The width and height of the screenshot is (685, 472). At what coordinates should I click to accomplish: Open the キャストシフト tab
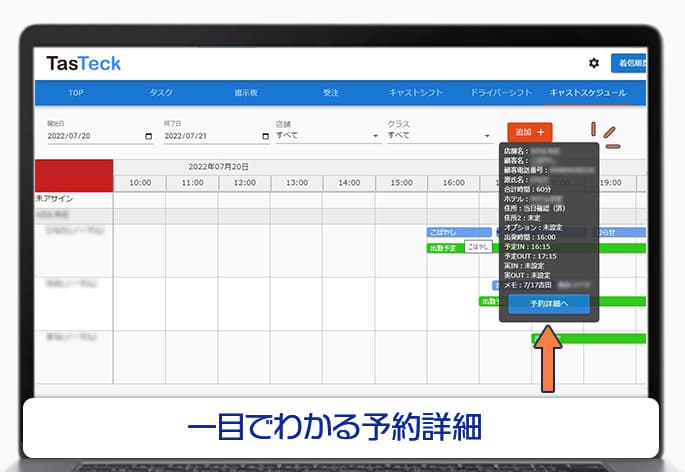pos(417,93)
